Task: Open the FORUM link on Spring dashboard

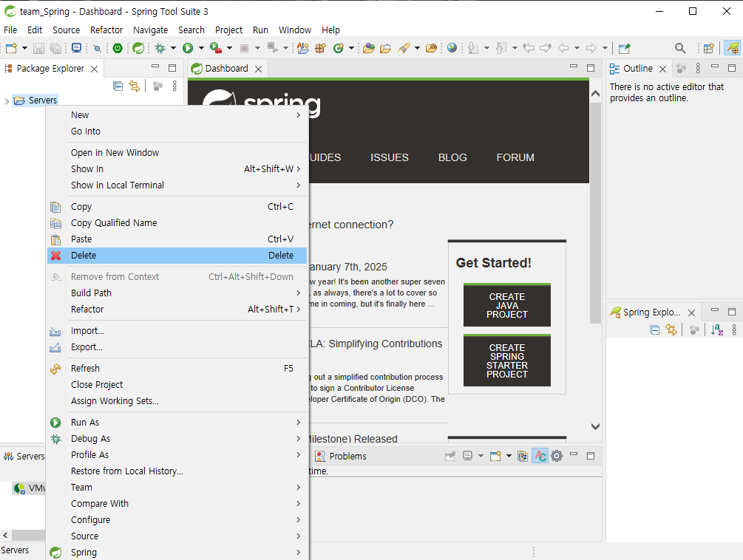Action: point(515,157)
